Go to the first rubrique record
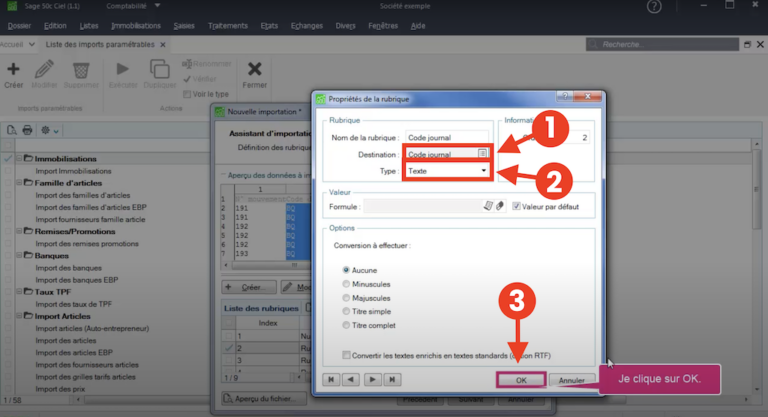 point(331,379)
